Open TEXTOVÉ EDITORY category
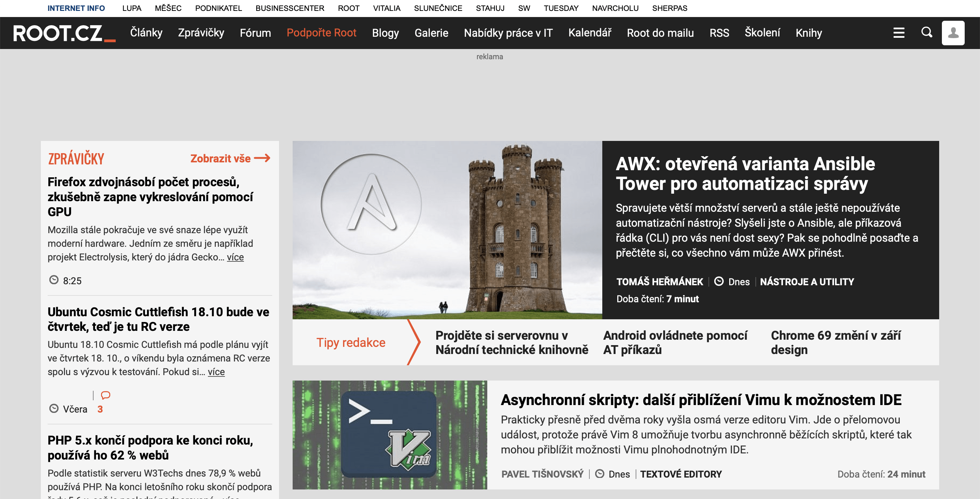The image size is (980, 499). pyautogui.click(x=681, y=474)
